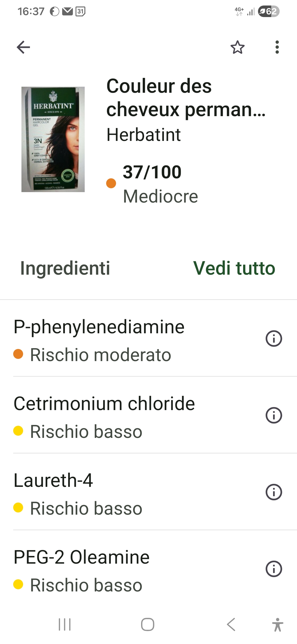Mark product as favorite with star
This screenshot has height=644, width=297.
click(237, 47)
